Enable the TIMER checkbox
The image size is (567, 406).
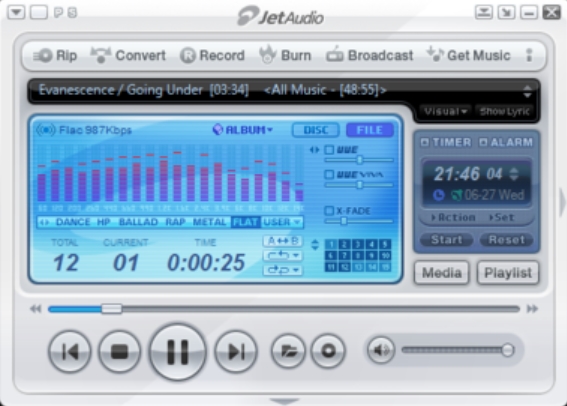click(425, 142)
